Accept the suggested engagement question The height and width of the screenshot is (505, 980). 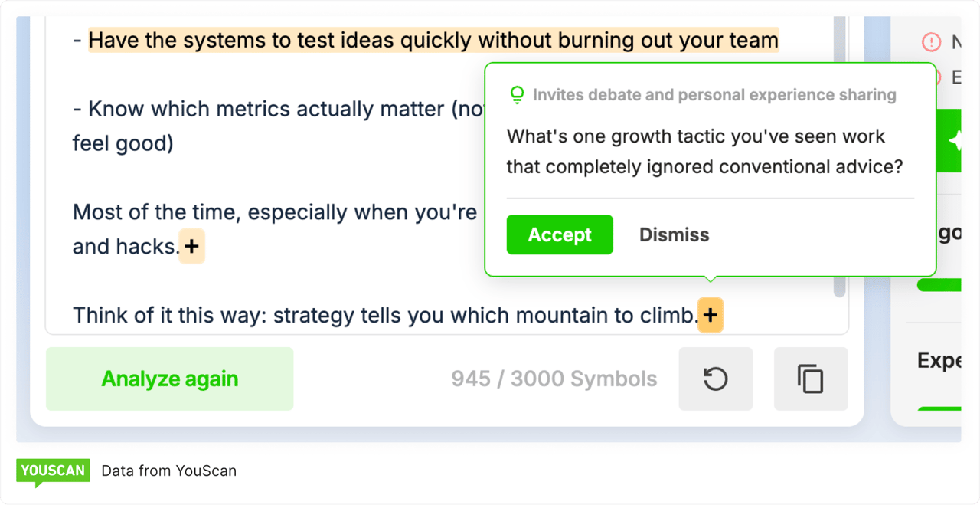[559, 234]
